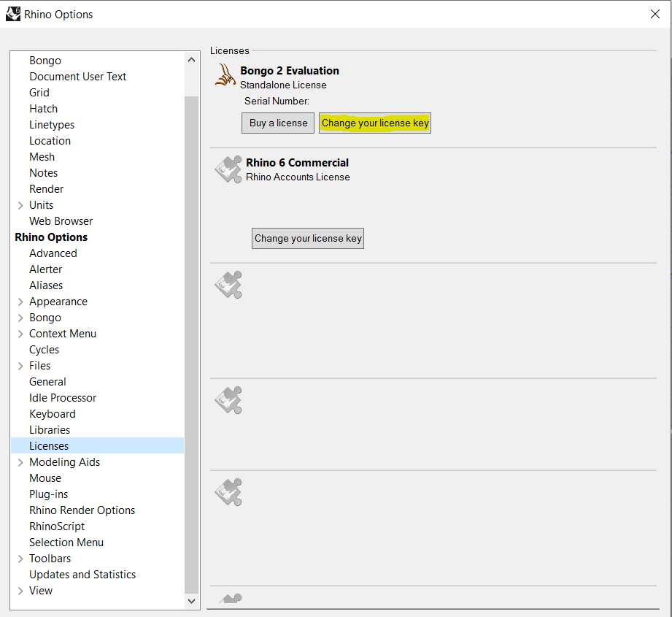Select Mesh in the options tree
The image size is (672, 617).
(x=42, y=157)
